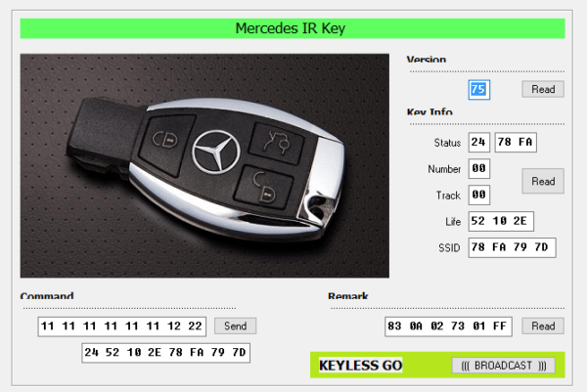Click the Life field showing 52 10 2E
The width and height of the screenshot is (587, 392).
(501, 221)
